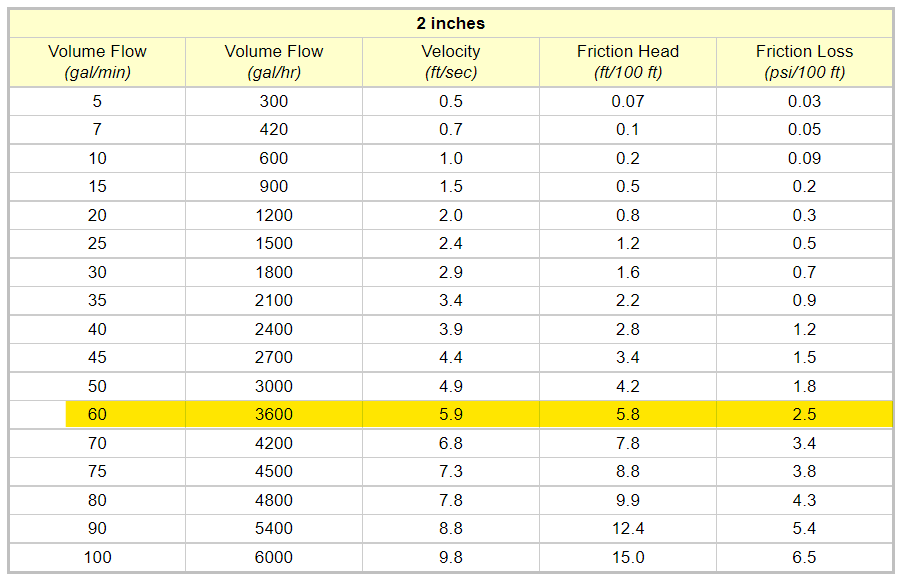Click the 15.0 friction head value
This screenshot has width=903, height=580.
(x=628, y=557)
